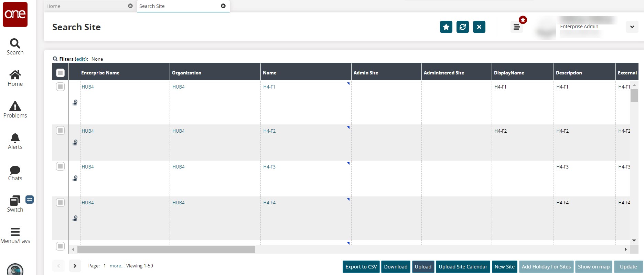
Task: Sort by Organization column header
Action: point(215,73)
